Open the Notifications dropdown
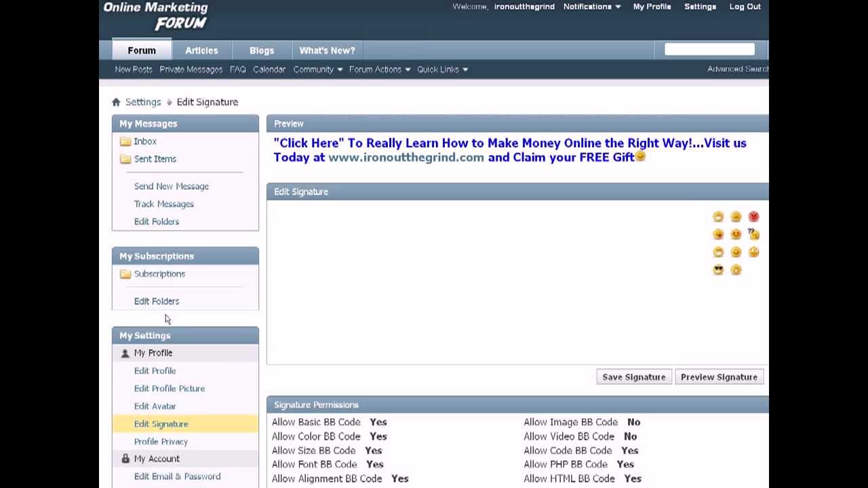 591,7
